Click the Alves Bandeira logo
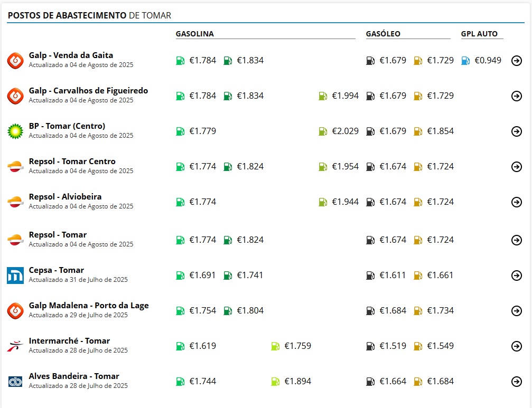532x408 pixels. [x=15, y=382]
